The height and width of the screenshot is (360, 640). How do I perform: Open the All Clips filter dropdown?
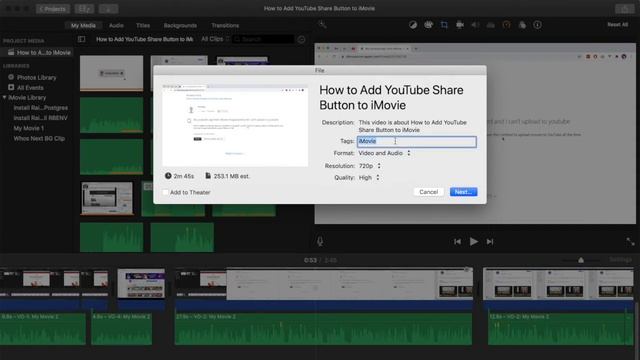[x=215, y=39]
